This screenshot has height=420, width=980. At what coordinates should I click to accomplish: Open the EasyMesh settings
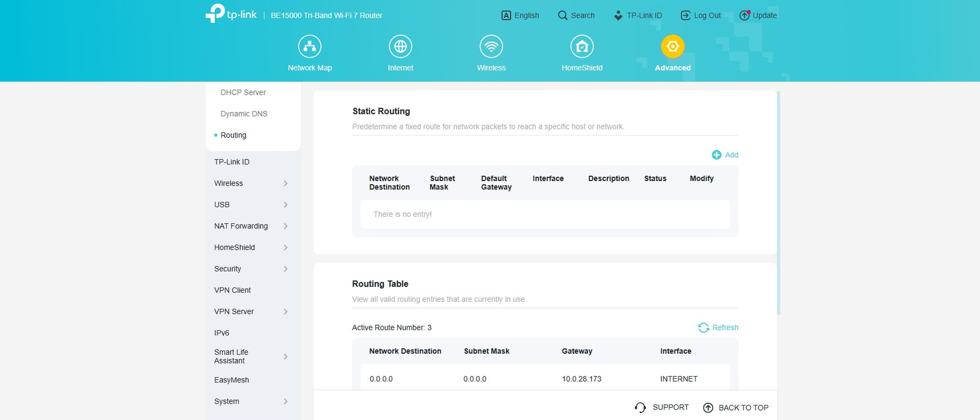[x=231, y=380]
